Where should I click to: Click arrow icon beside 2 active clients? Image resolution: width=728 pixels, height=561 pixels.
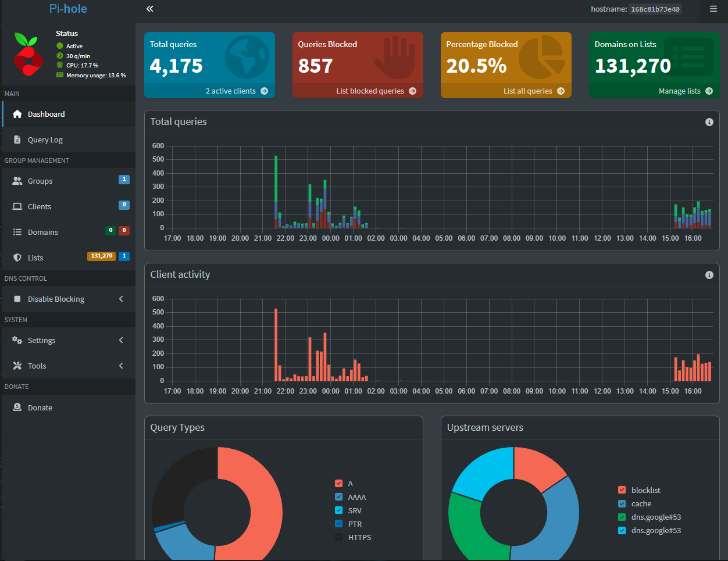265,91
